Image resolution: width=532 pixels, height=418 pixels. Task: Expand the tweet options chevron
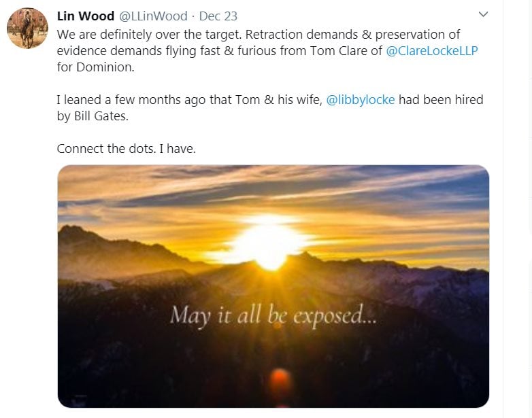click(x=483, y=14)
